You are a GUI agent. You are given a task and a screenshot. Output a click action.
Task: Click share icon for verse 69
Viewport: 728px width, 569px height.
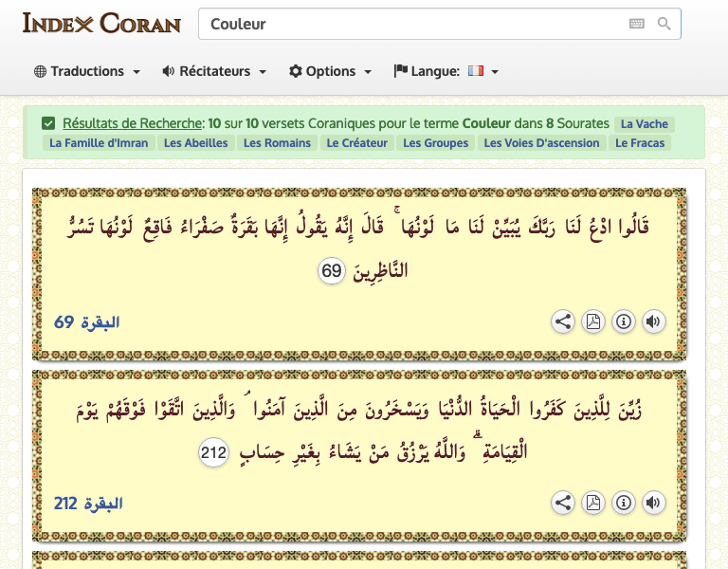(x=563, y=321)
